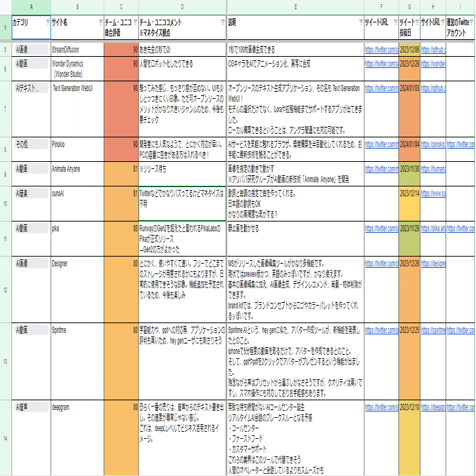Open the tweet URL link in Designer row
Image resolution: width=476 pixels, height=476 pixels.
(x=381, y=264)
